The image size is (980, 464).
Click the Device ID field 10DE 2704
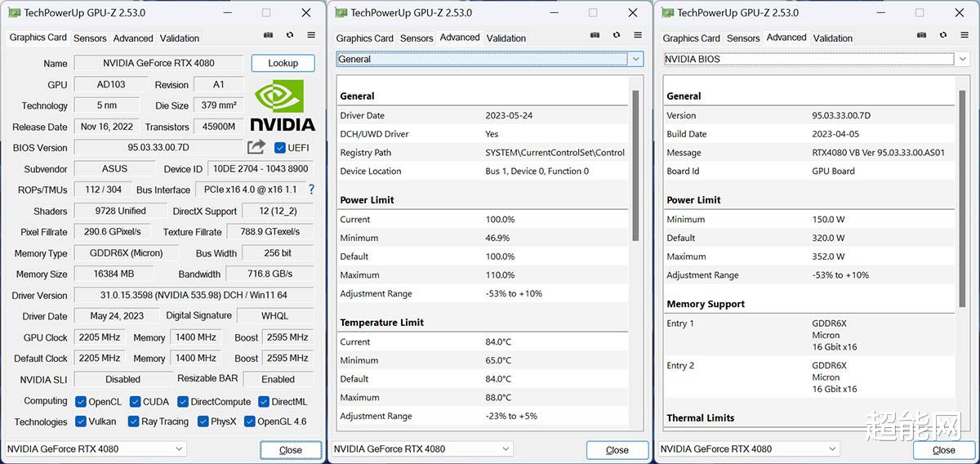point(261,169)
